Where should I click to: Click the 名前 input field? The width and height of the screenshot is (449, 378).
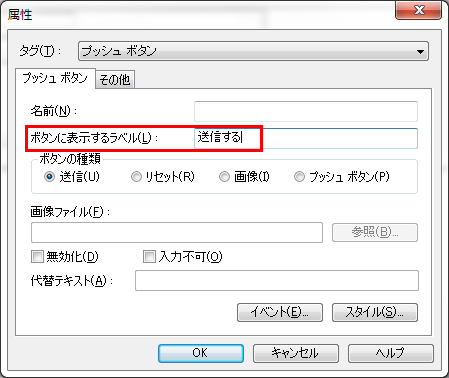point(306,111)
